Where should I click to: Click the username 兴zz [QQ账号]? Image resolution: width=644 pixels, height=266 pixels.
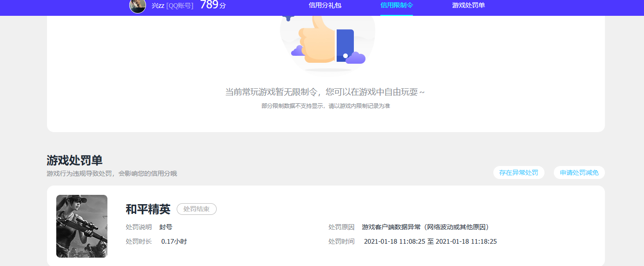[173, 6]
